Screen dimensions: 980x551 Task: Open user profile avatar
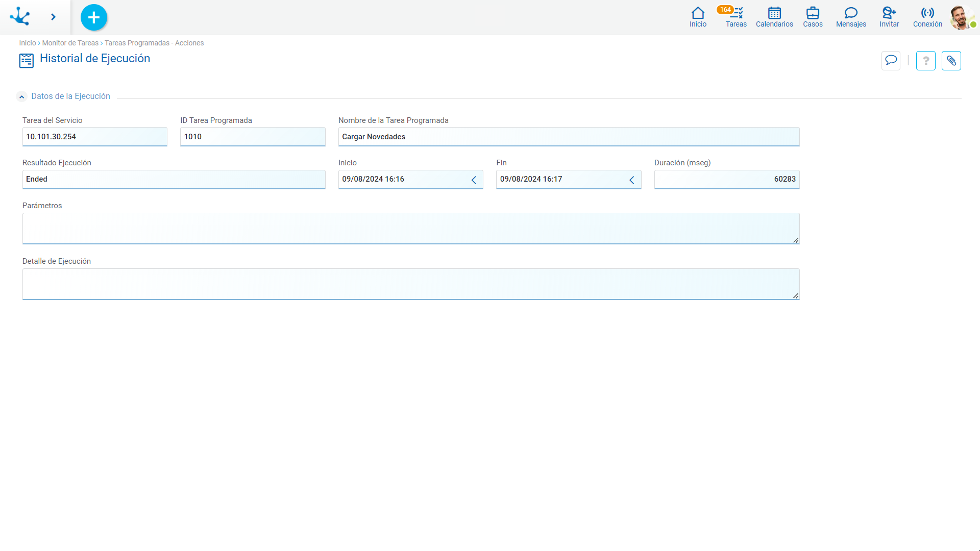point(962,17)
